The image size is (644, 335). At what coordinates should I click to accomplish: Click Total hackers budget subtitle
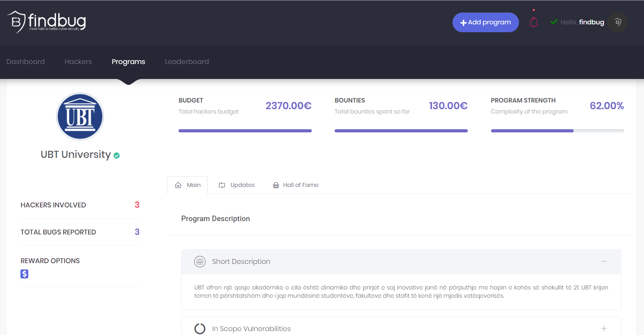(208, 112)
